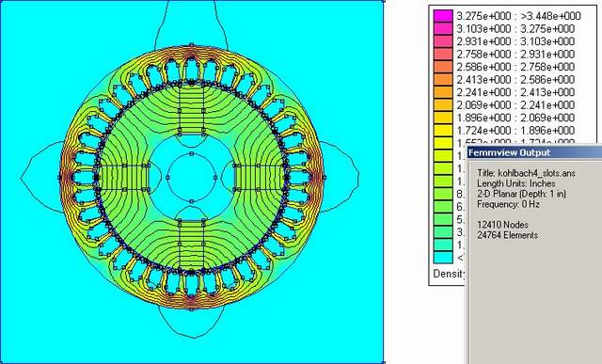The image size is (602, 364).
Task: Click the orange swatch beside 2.241e+000 : 2.413e+000
Action: point(443,92)
